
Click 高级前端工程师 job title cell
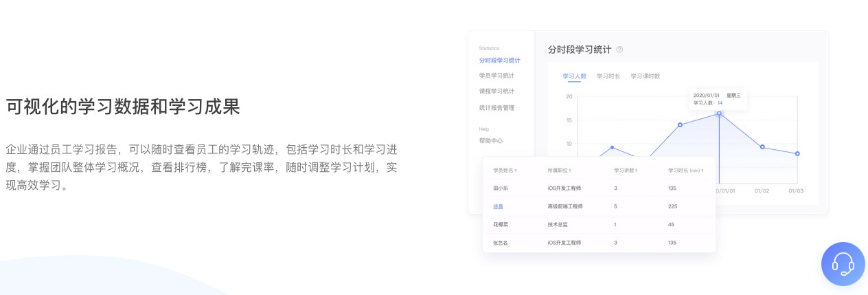pos(565,206)
